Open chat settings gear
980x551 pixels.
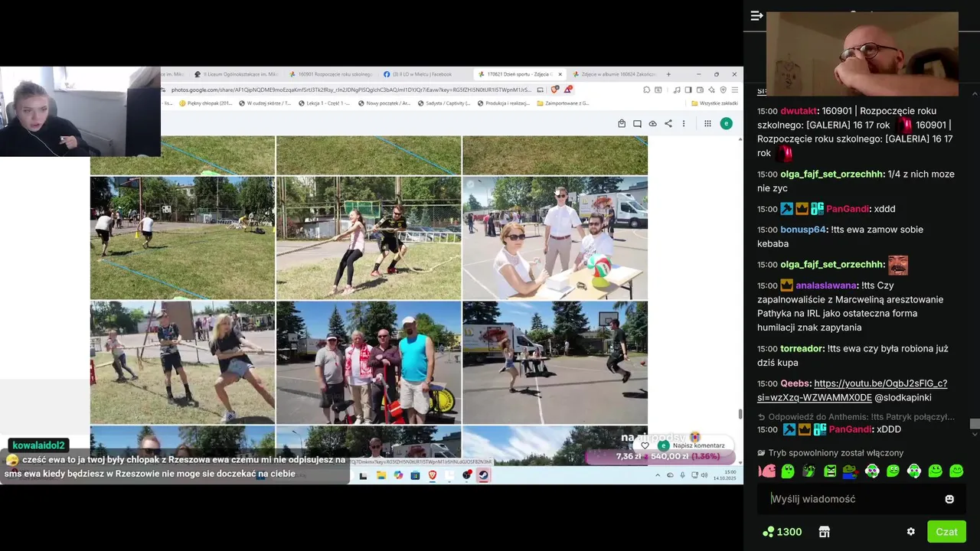[x=910, y=531]
